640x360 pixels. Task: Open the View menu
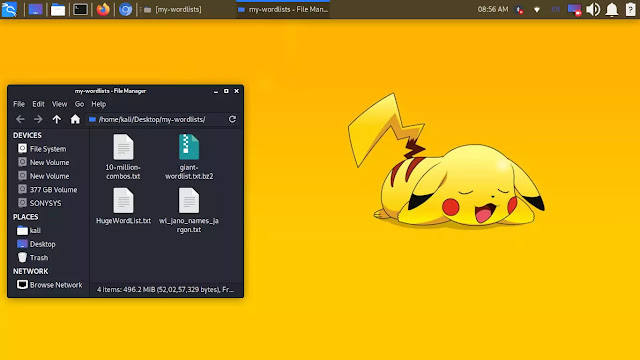(x=59, y=104)
